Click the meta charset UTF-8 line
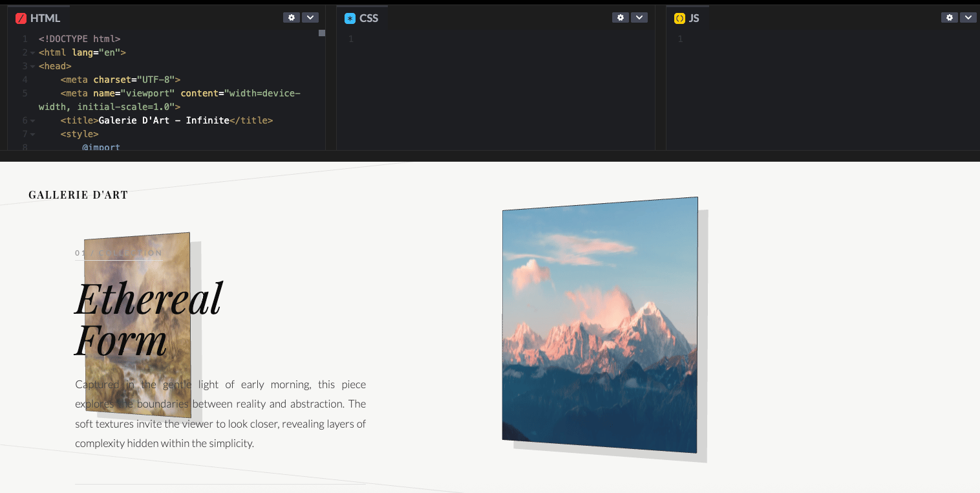This screenshot has width=980, height=493. pos(120,80)
